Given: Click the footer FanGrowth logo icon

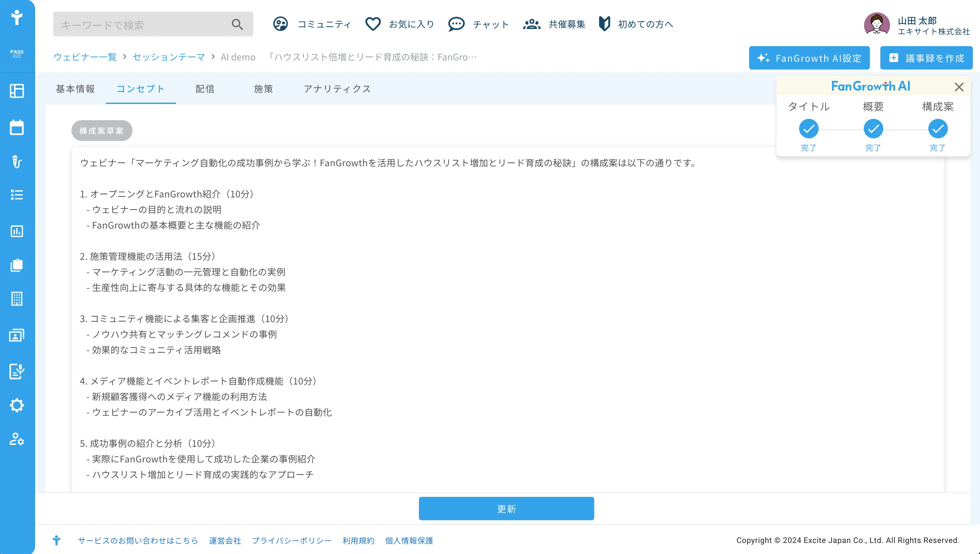Looking at the screenshot, I should (56, 540).
